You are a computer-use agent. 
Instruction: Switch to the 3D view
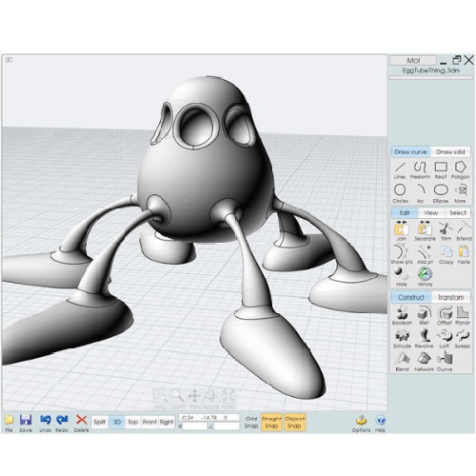117,422
